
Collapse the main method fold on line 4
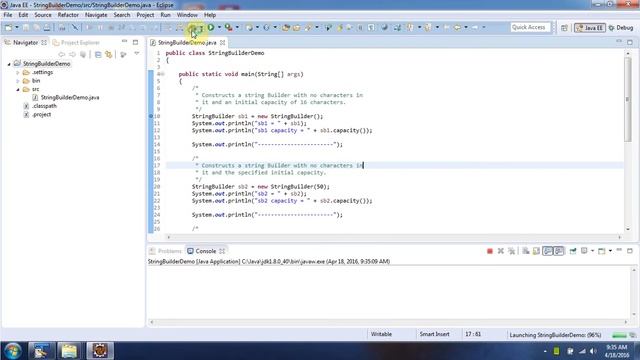[x=161, y=74]
